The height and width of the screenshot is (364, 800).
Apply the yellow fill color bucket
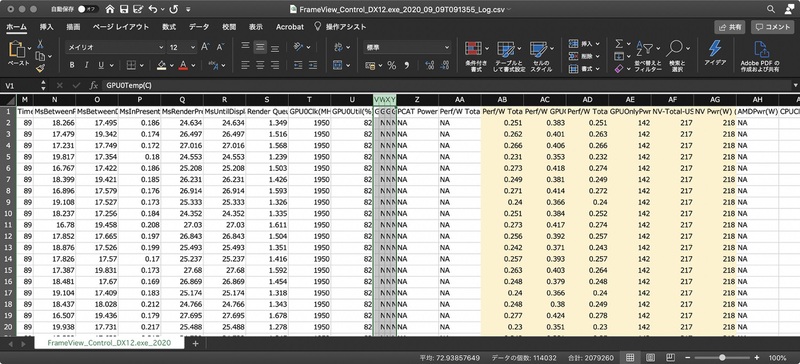tap(162, 65)
